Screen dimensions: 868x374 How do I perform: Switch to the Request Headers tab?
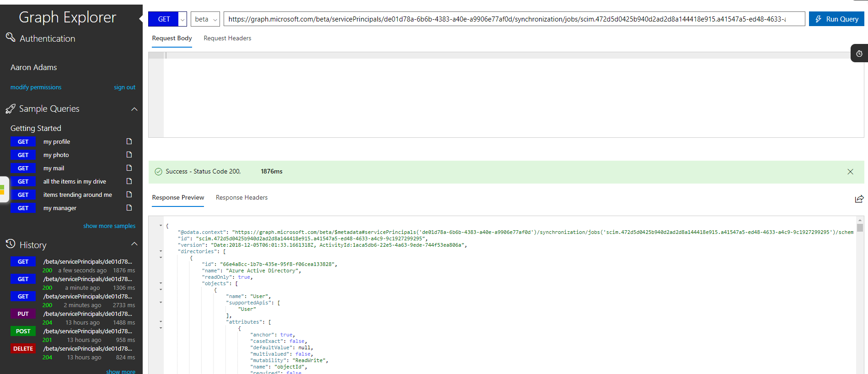click(227, 38)
